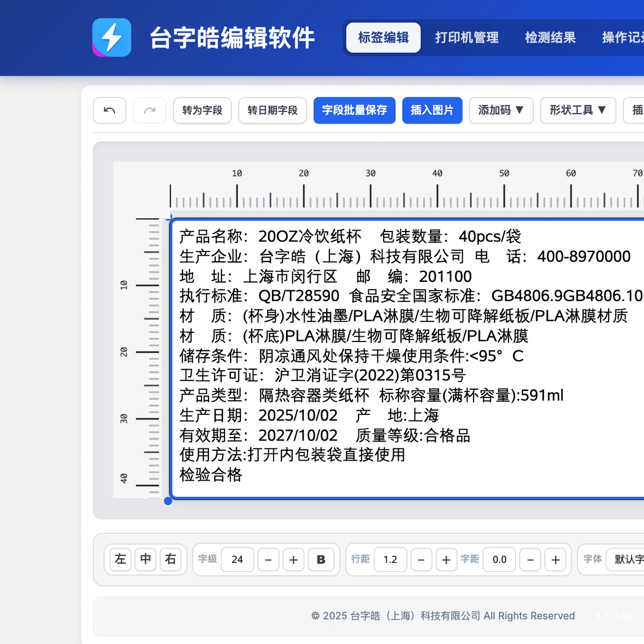Click the 台字皓编辑软件 title
This screenshot has width=644, height=644.
(232, 38)
